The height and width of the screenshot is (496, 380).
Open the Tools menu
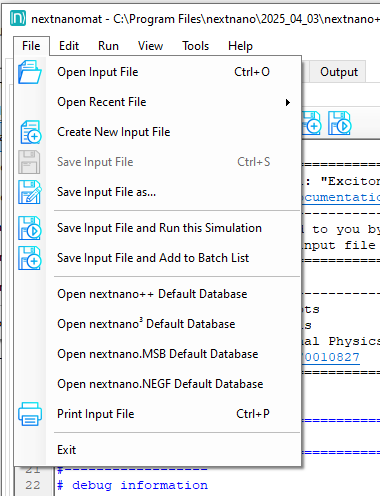pos(195,46)
